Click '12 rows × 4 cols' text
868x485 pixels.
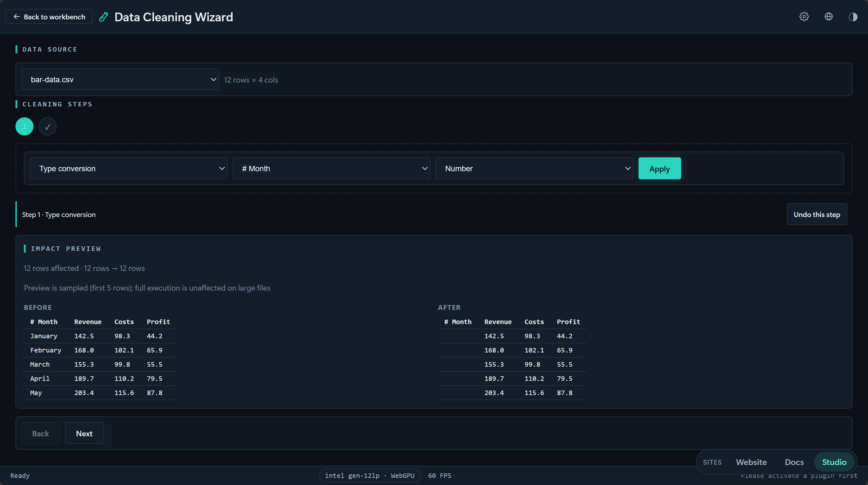[x=251, y=80]
